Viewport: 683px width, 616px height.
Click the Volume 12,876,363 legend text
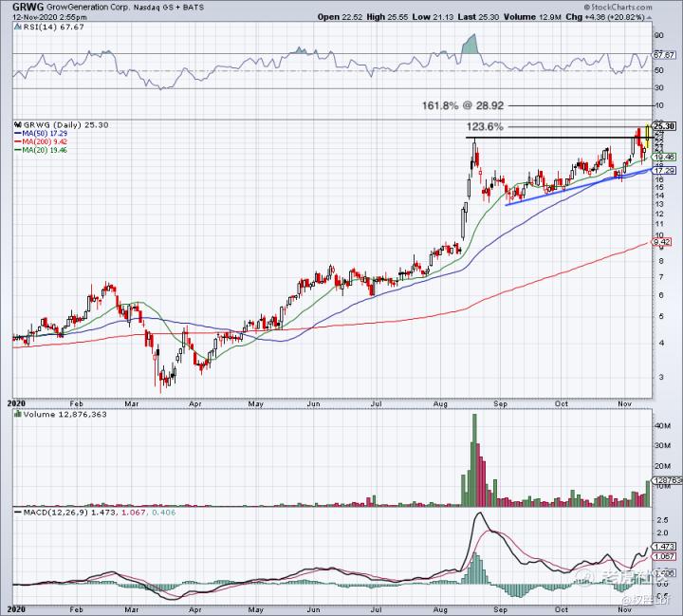(65, 414)
